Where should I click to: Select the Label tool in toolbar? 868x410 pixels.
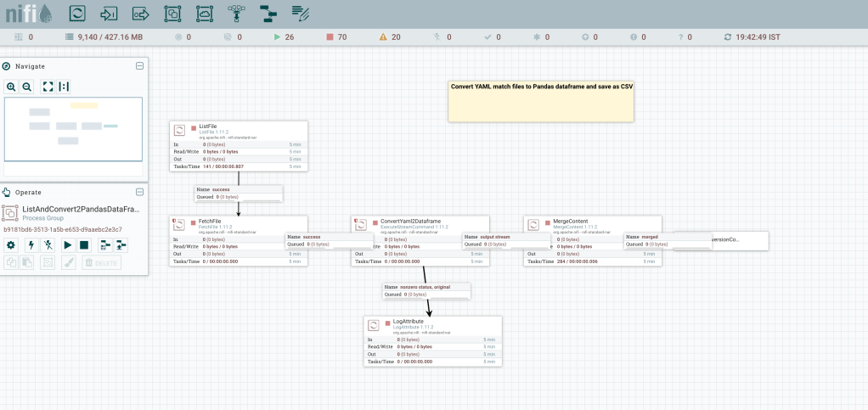(300, 14)
